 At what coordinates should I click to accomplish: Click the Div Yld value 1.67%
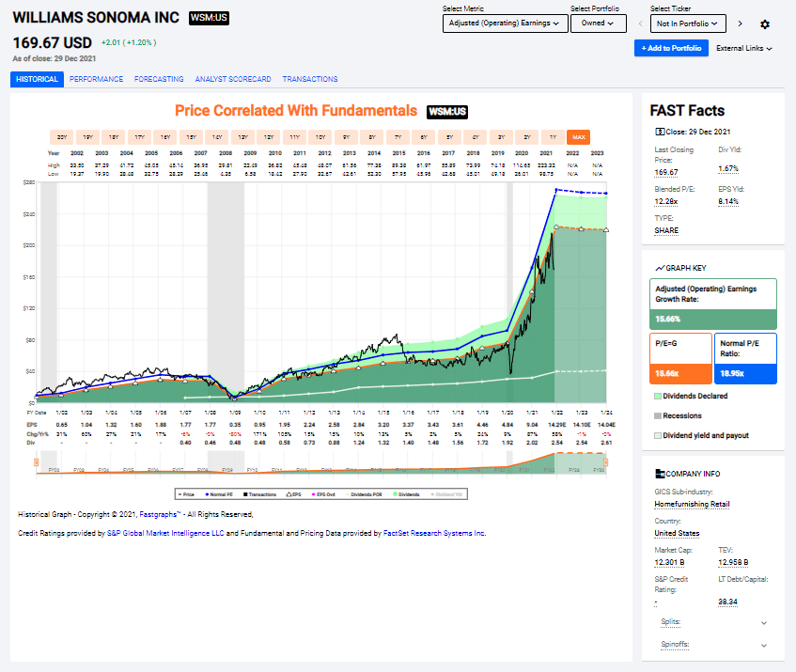coord(728,168)
